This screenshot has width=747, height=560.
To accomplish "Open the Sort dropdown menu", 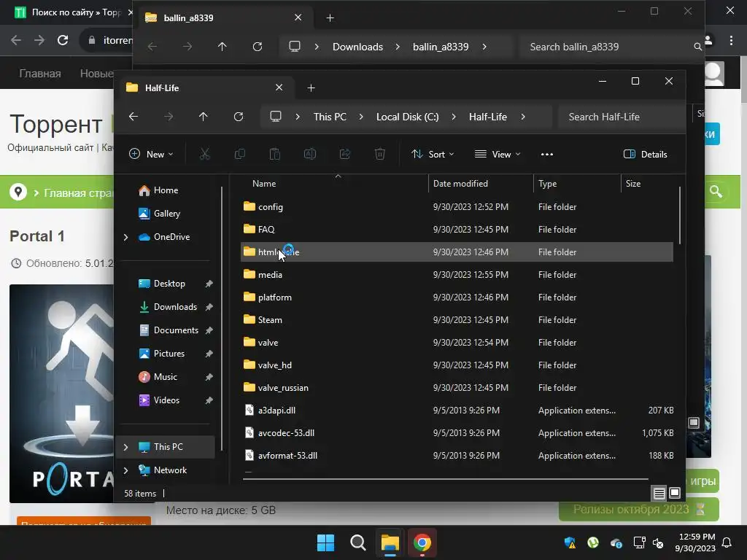I will [433, 155].
